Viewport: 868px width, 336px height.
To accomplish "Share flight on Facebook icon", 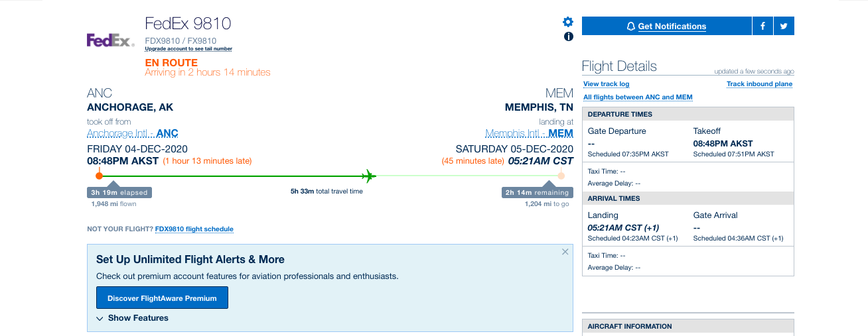I will point(762,26).
